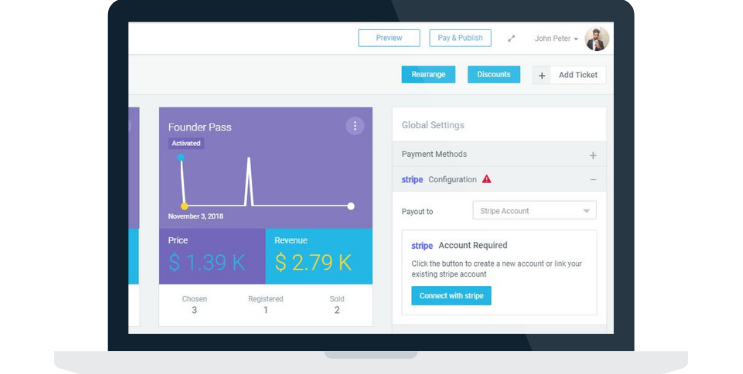Click Connect with stripe button
The height and width of the screenshot is (374, 743).
(x=451, y=295)
